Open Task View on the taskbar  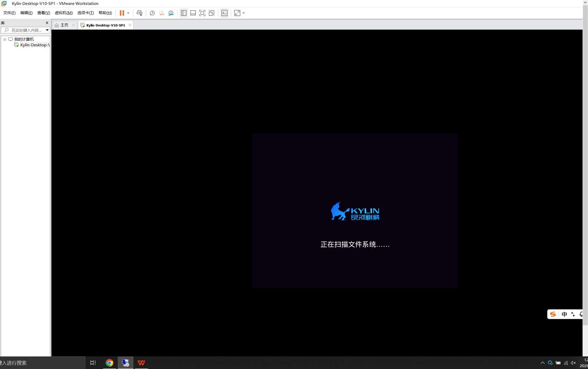(x=93, y=363)
